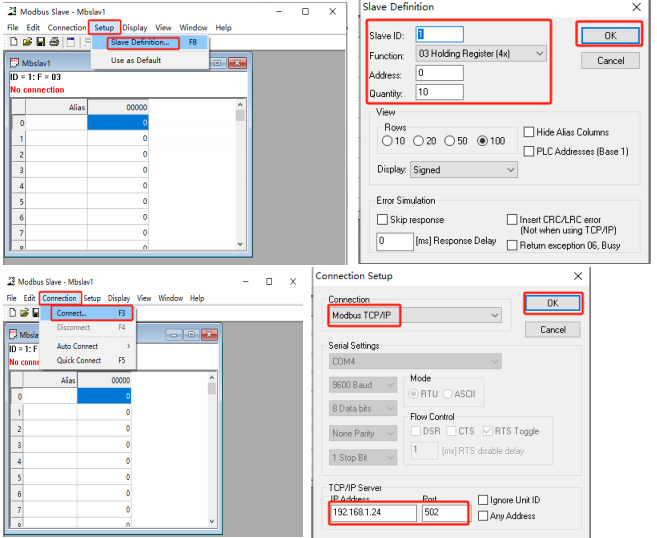The width and height of the screenshot is (657, 538).
Task: Click the window layout icon beside Print in upper toolbar
Action: coord(71,41)
